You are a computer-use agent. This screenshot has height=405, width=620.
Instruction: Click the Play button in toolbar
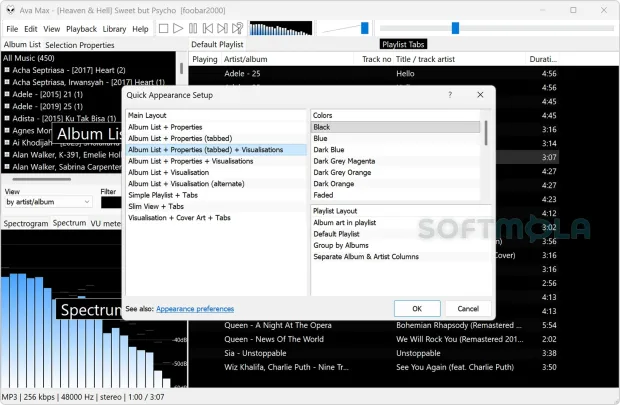178,28
